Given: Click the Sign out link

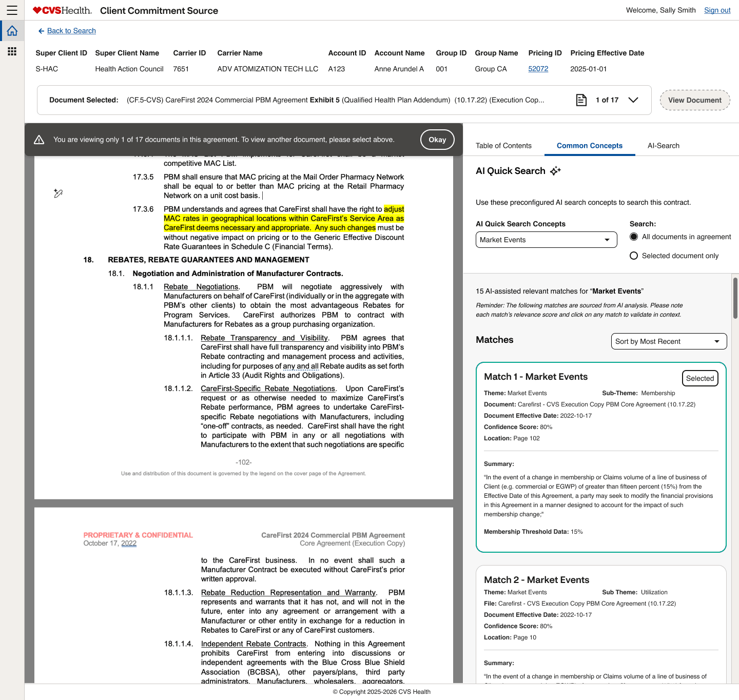Looking at the screenshot, I should [x=717, y=10].
